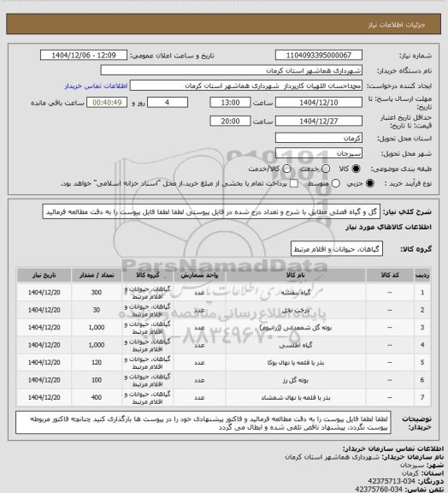Viewport: 448px width, 493px height.
Task: Click the phone number 42375760-034
Action: tap(379, 490)
